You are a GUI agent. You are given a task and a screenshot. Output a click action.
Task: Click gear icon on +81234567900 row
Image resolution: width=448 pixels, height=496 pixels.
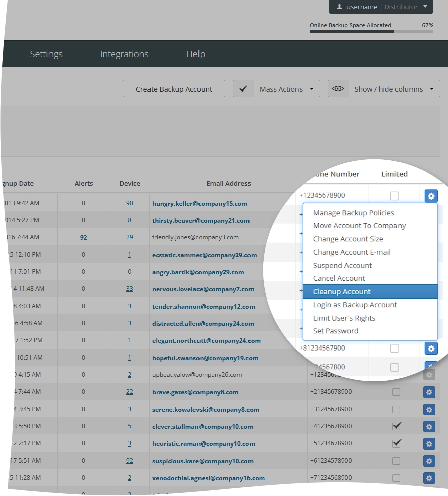pyautogui.click(x=431, y=349)
